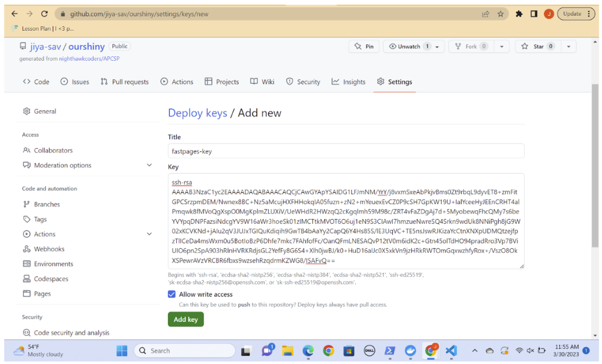
Task: Click the Update Chrome button
Action: point(576,14)
